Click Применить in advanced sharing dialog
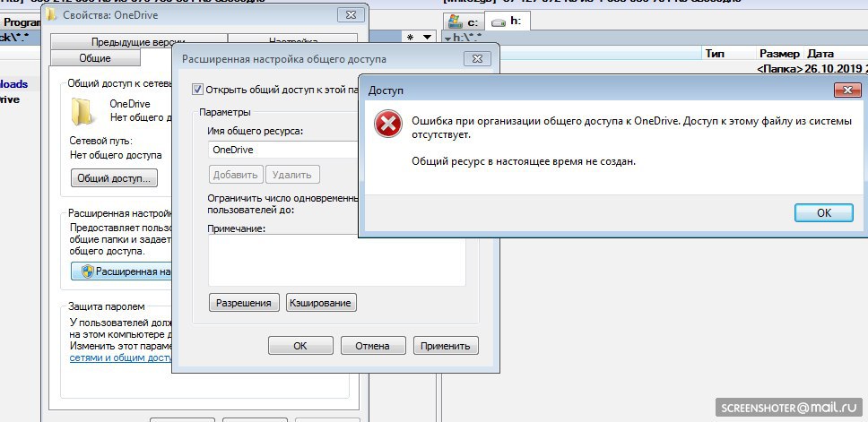Viewport: 868px width, 422px height. point(446,346)
